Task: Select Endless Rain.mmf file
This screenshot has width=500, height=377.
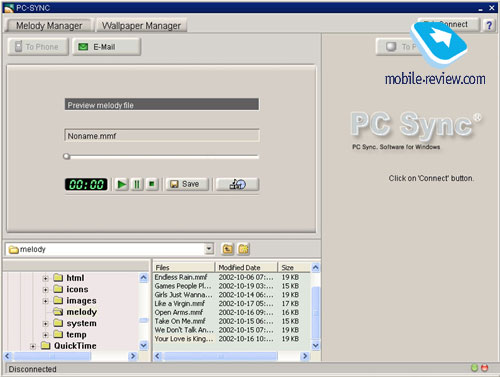Action: click(181, 277)
